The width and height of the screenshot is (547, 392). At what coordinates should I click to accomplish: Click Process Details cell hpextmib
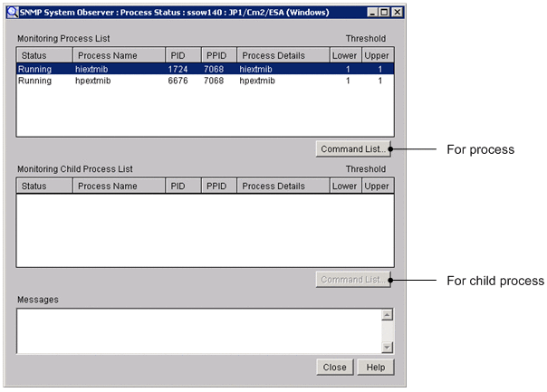tap(257, 81)
